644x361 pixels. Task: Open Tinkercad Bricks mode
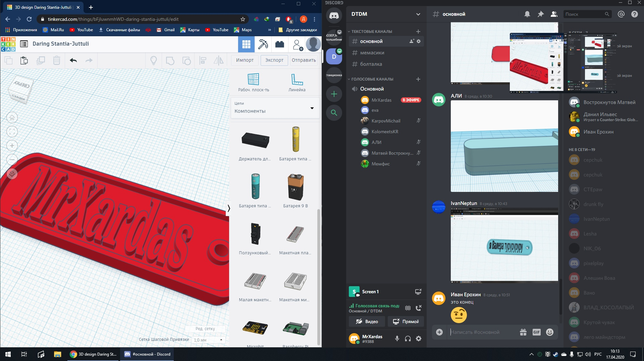(280, 44)
